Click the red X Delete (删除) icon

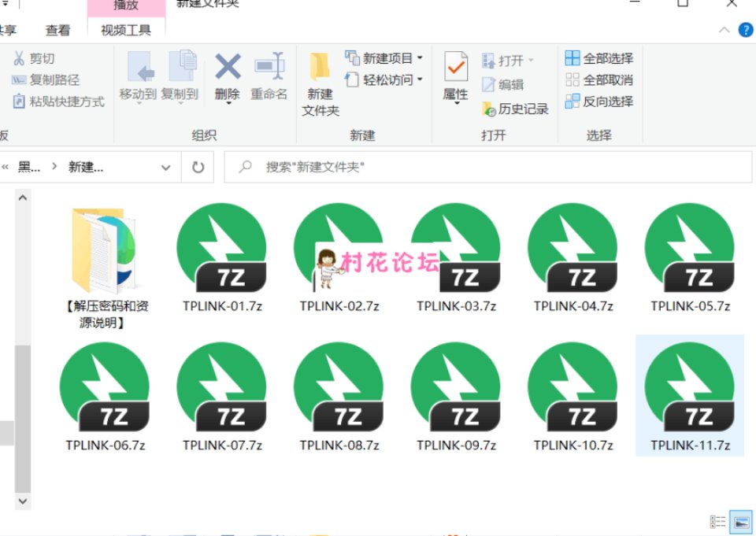(x=228, y=66)
